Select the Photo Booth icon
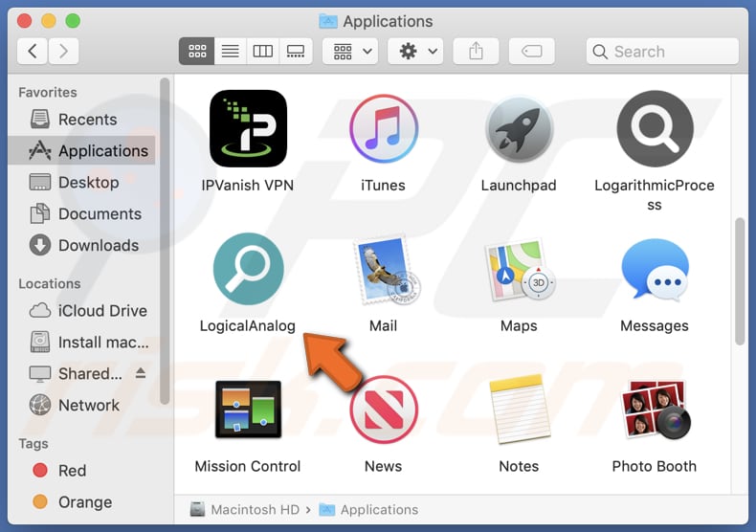The height and width of the screenshot is (532, 756). click(656, 410)
